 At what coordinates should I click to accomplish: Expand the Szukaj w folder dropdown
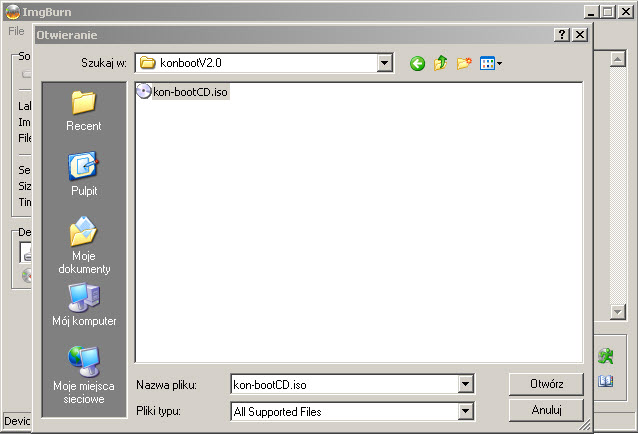tap(385, 63)
